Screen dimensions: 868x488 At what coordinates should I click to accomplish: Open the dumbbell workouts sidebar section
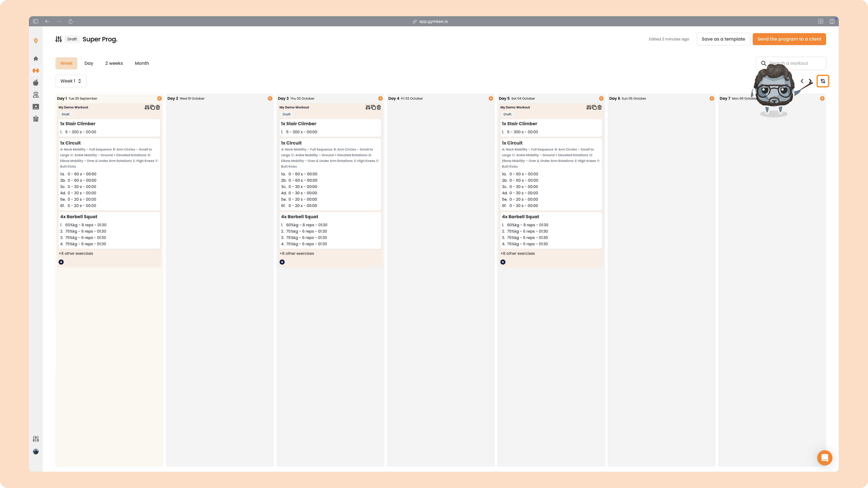point(36,70)
